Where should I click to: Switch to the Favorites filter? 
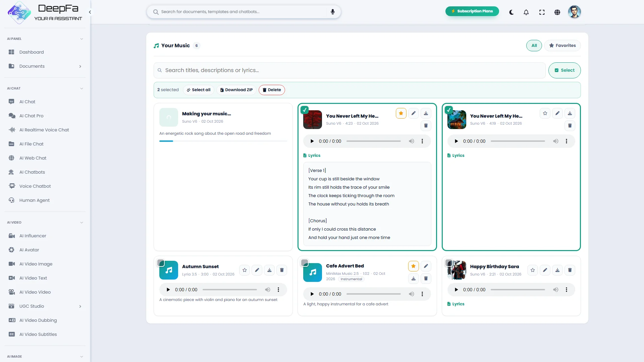(x=562, y=46)
